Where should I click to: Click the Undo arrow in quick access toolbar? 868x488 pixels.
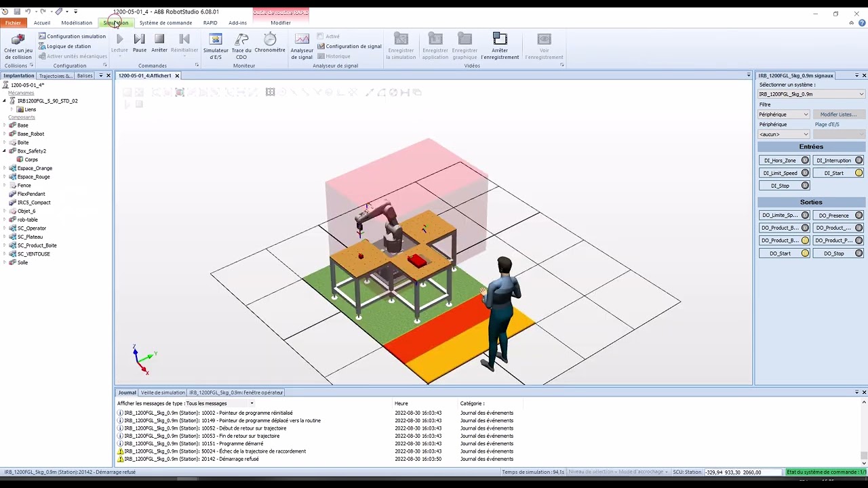(28, 12)
